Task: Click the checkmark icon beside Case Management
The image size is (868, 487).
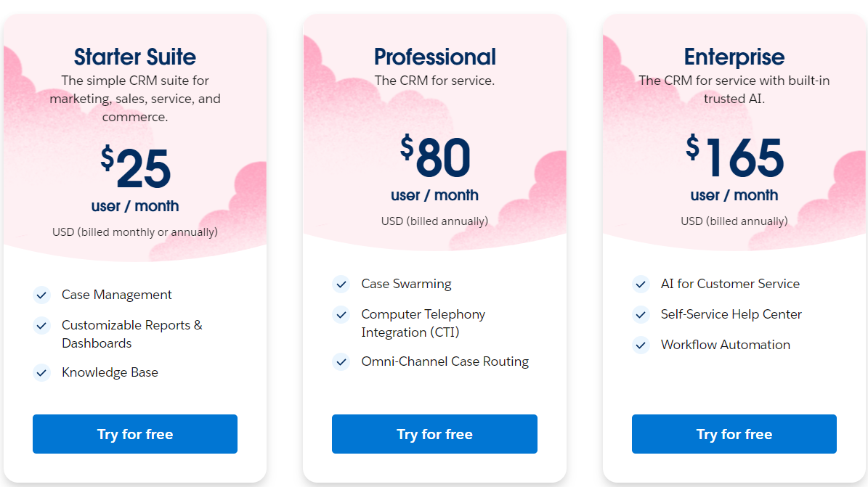Action: [x=41, y=295]
